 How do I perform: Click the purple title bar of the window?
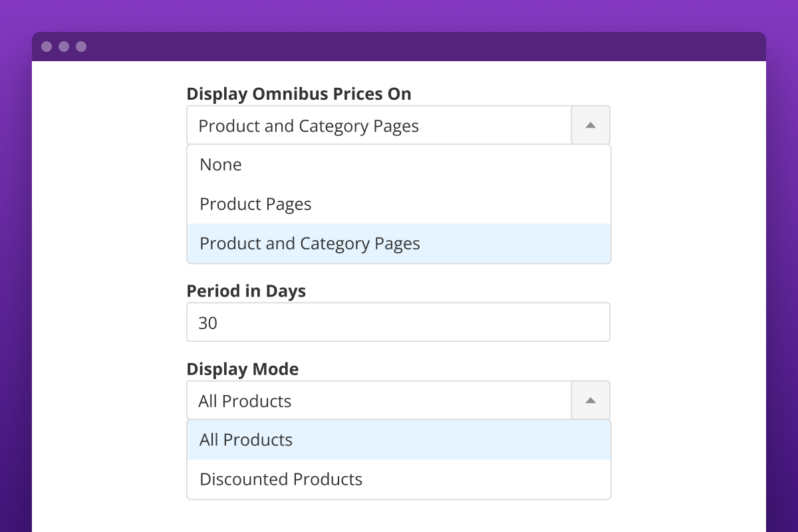tap(399, 46)
